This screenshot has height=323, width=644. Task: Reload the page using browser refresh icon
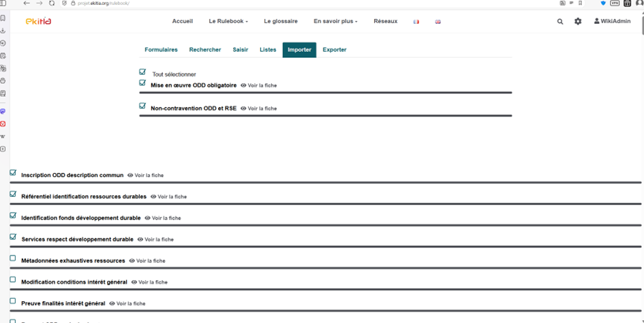click(x=52, y=3)
